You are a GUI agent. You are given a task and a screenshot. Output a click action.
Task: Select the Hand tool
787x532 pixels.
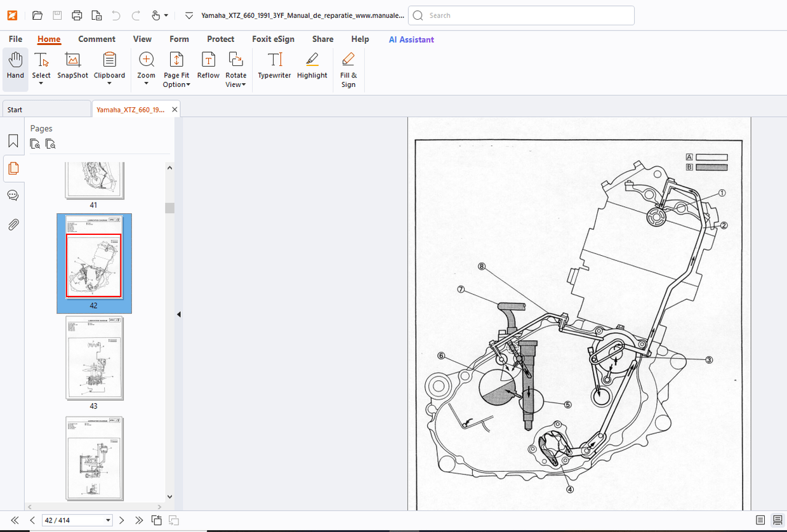pyautogui.click(x=15, y=66)
